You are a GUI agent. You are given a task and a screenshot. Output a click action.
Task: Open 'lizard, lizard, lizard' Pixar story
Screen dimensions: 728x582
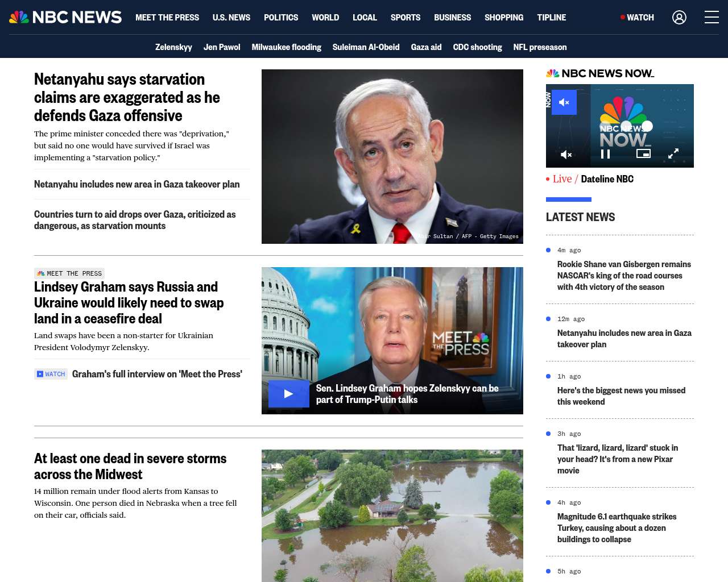pyautogui.click(x=618, y=459)
